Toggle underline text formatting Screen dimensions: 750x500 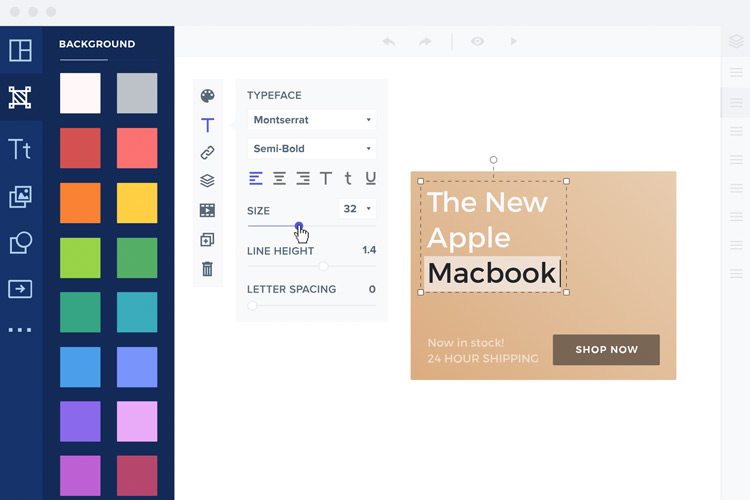coord(370,179)
